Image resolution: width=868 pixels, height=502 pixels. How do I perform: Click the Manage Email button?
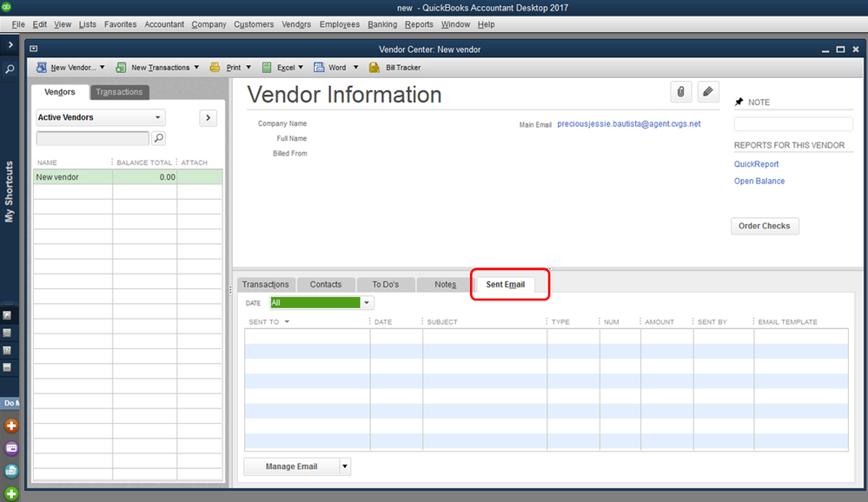pyautogui.click(x=291, y=466)
